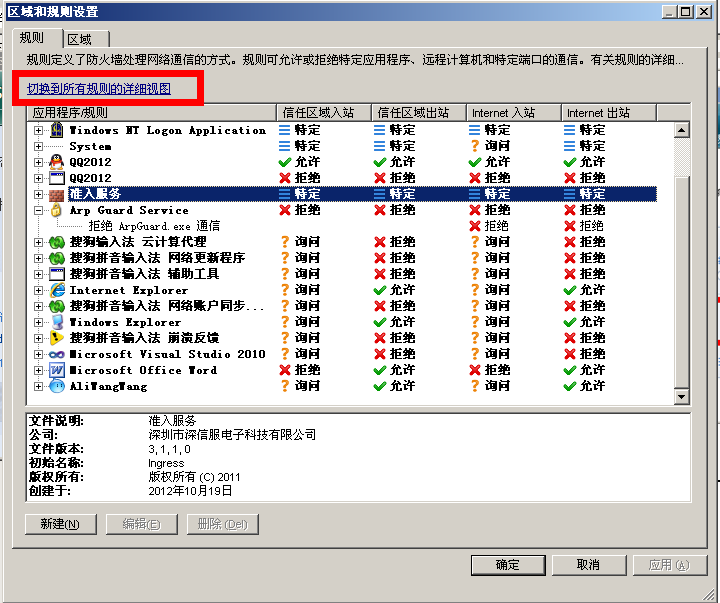Click the QQ2012 penguin icon
The image size is (720, 603).
click(56, 162)
